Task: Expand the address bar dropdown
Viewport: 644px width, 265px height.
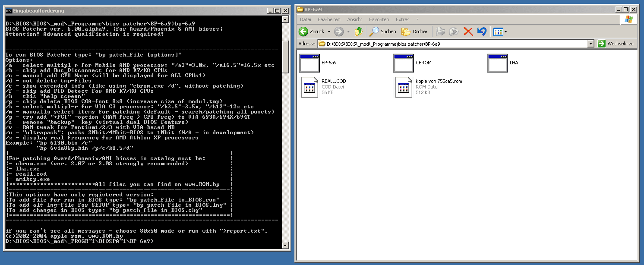Action: (x=590, y=44)
